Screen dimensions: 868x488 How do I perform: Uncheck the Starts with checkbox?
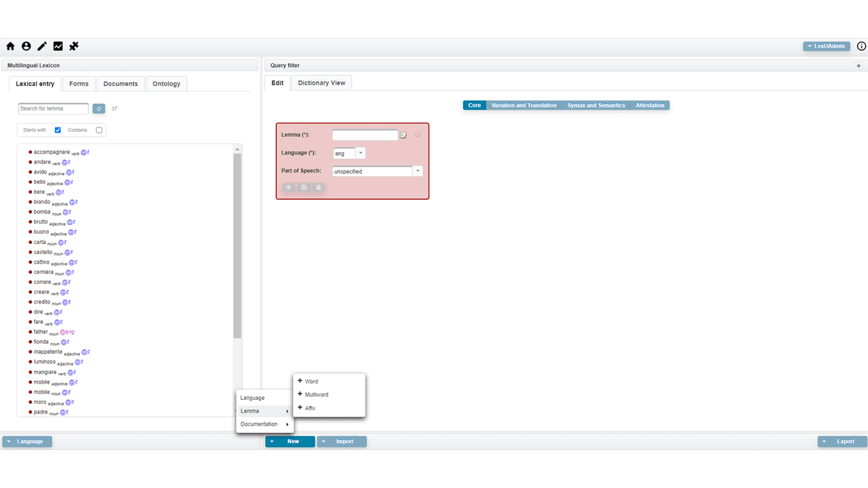pyautogui.click(x=58, y=130)
